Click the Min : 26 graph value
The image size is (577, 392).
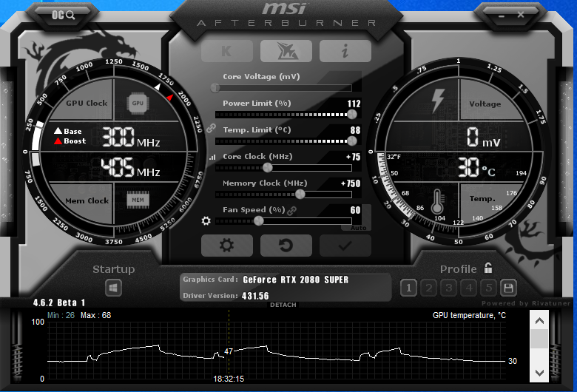click(x=61, y=315)
